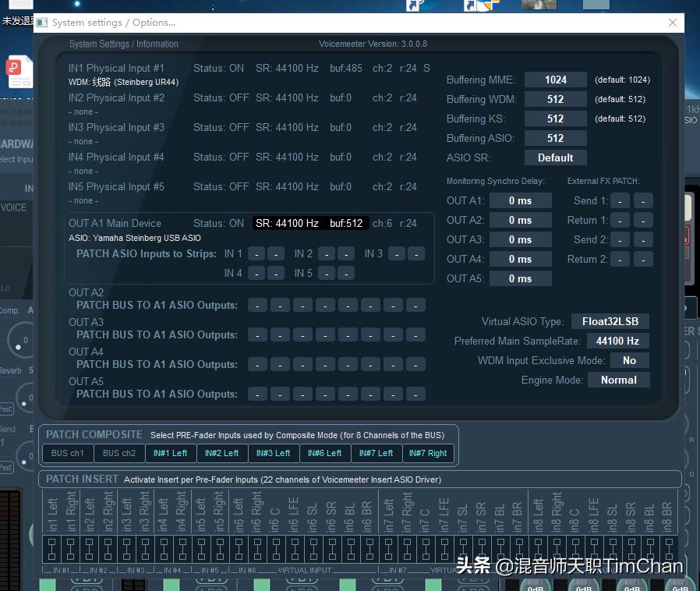Select BUS ch1 in Patch Composite
This screenshot has height=591, width=700.
68,453
